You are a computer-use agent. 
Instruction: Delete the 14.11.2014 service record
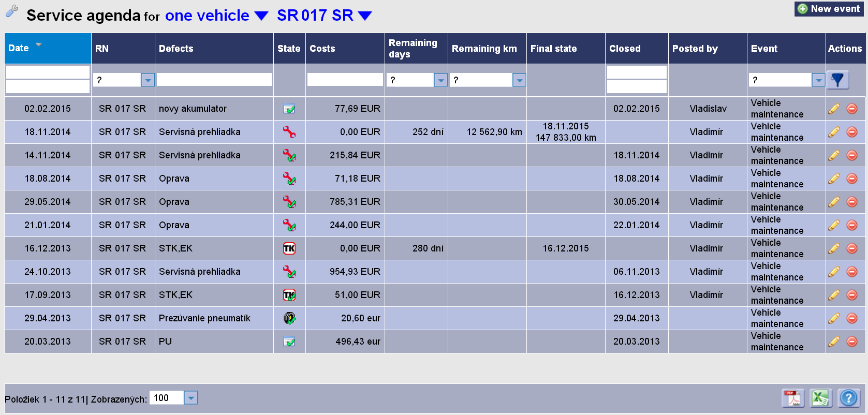(x=852, y=155)
